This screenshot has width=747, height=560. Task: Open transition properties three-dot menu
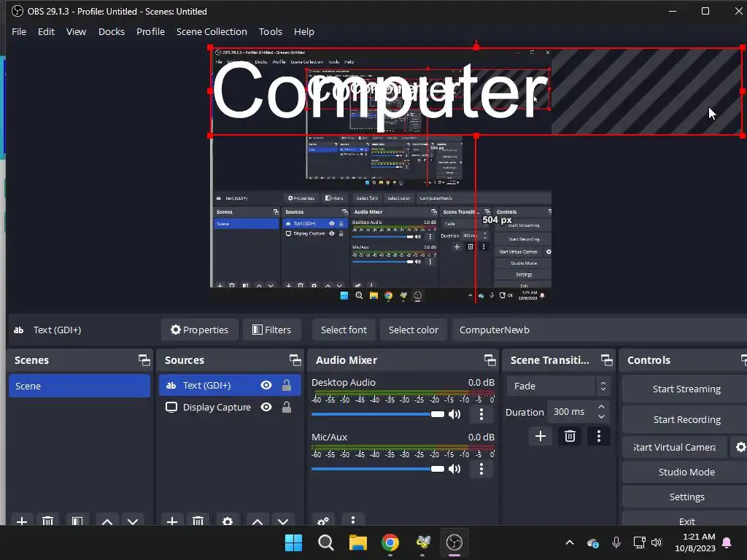point(599,436)
